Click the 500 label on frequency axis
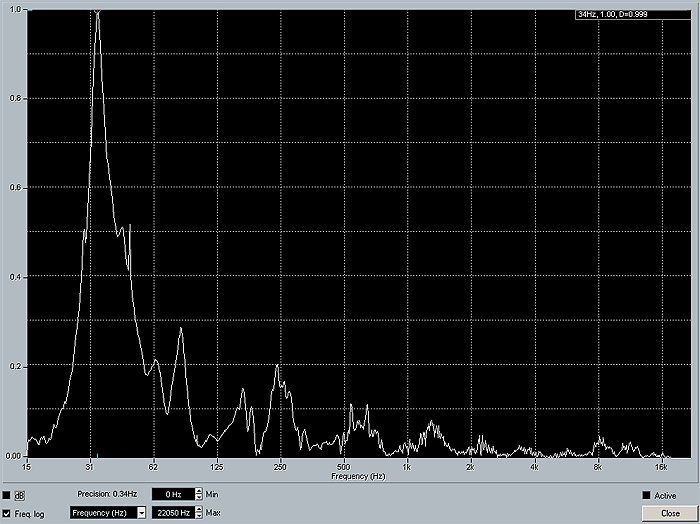The image size is (700, 524). point(342,467)
